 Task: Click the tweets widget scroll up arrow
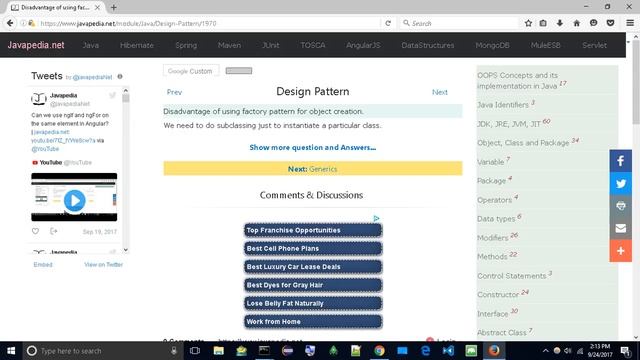click(x=126, y=90)
